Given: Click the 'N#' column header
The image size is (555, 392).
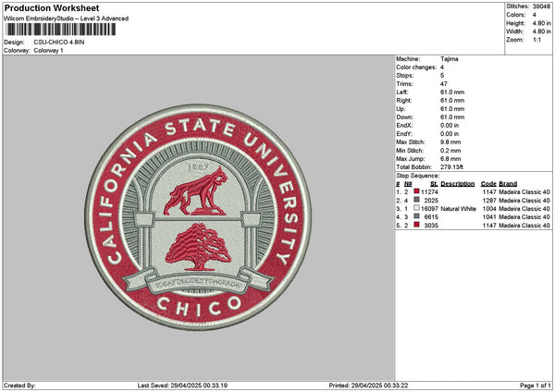Looking at the screenshot, I should tap(408, 184).
